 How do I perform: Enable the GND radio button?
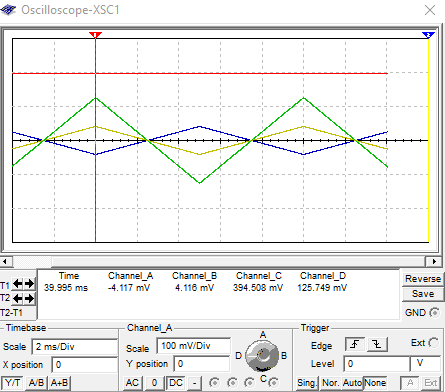[x=434, y=313]
